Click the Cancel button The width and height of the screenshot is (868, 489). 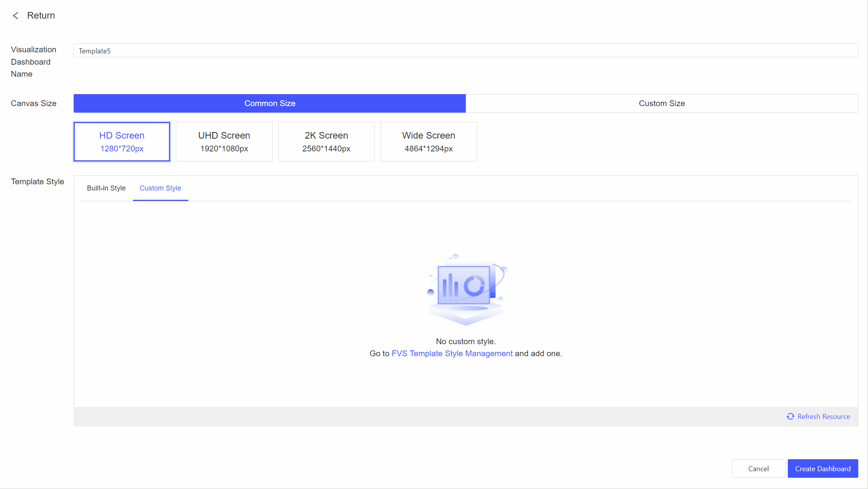point(758,468)
